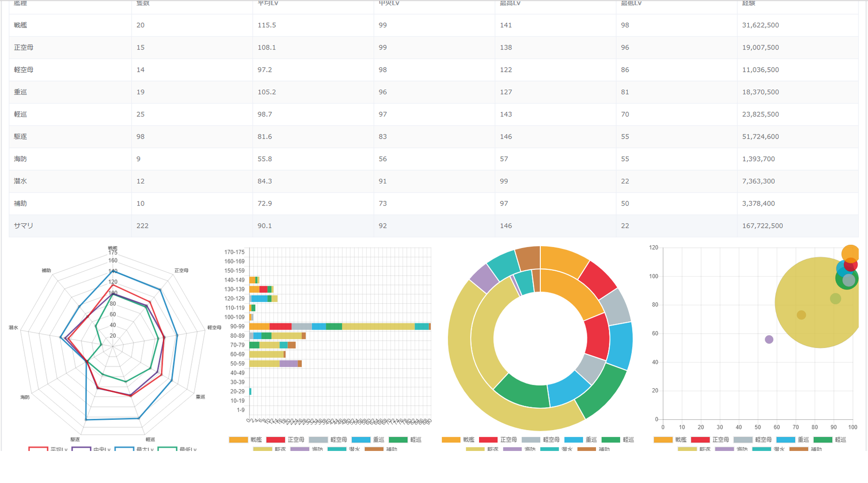Select the 駆逐 row label in the table

point(20,136)
